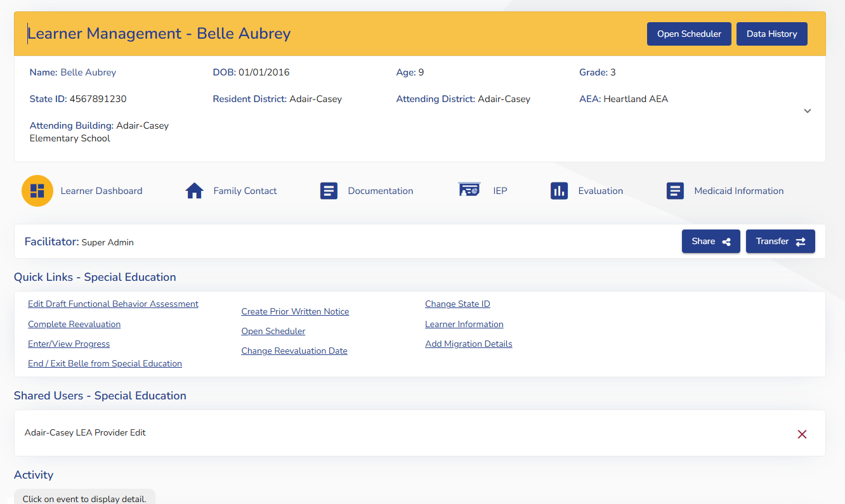Expand learner details with chevron arrow

pos(807,111)
